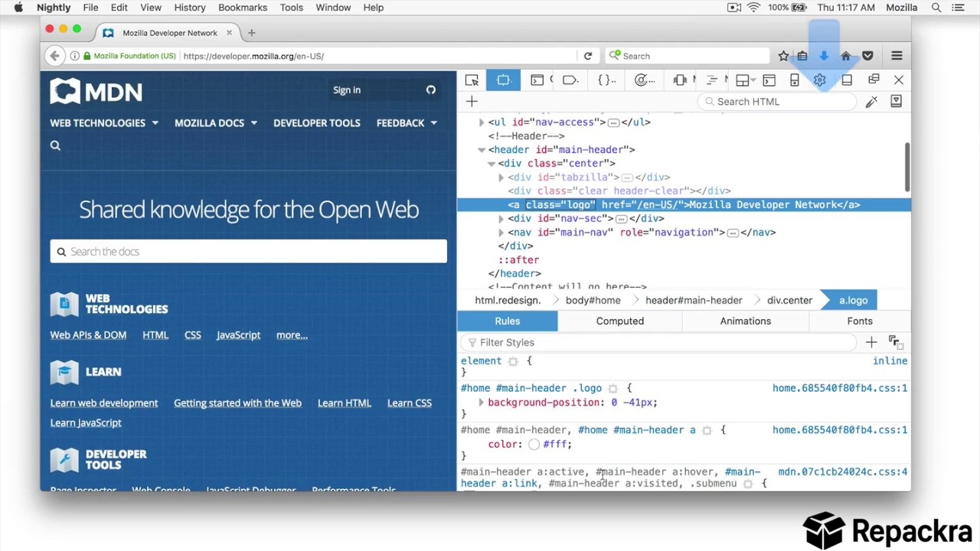Expand the div#tabzilla node
Viewport: 980px width, 551px height.
[x=501, y=178]
